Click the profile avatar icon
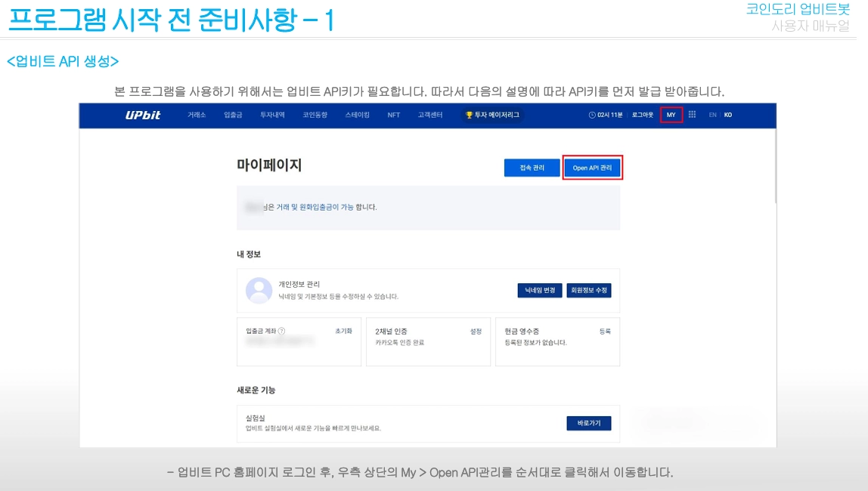868x491 pixels. [259, 290]
